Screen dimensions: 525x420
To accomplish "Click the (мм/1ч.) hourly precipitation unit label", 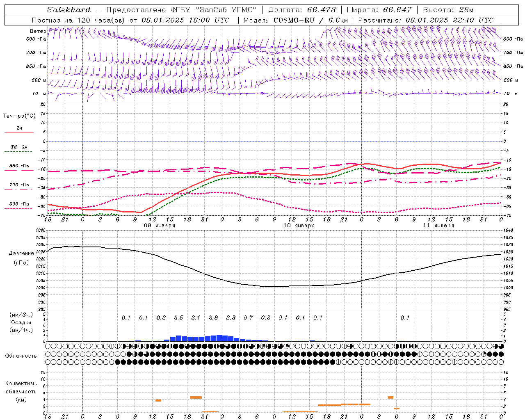I will click(x=21, y=330).
